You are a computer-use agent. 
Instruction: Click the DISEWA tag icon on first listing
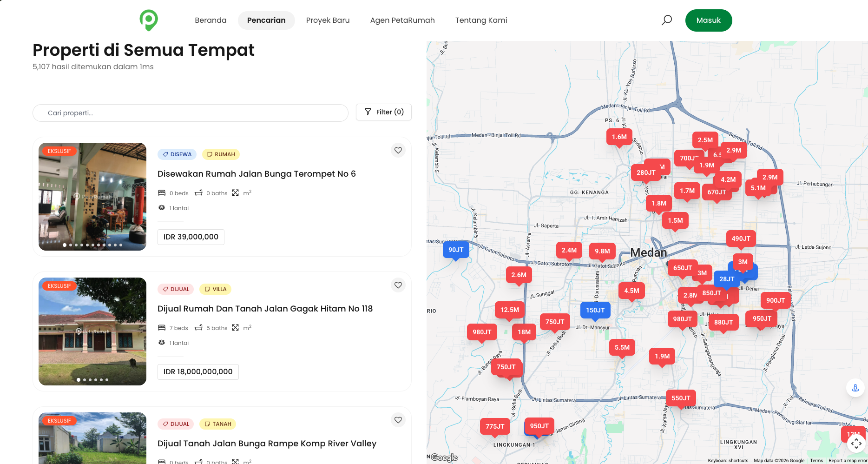[x=166, y=154]
